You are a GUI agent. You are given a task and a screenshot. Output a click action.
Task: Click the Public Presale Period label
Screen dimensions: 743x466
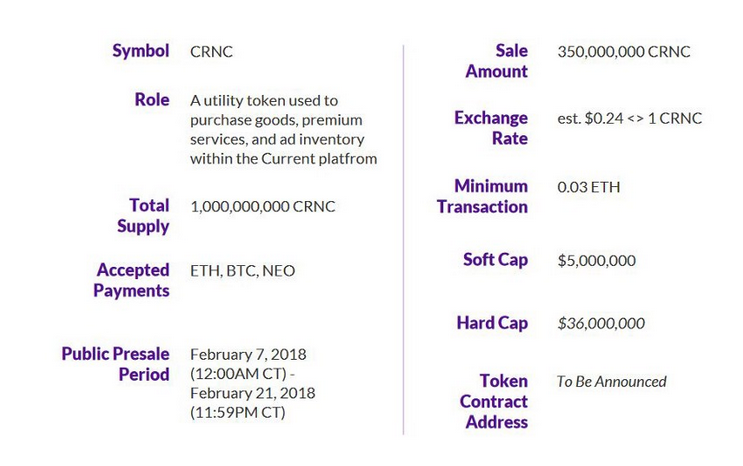click(115, 364)
